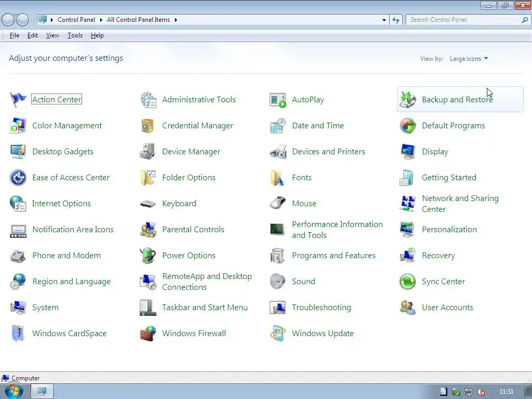
Task: Open the Region and Language link
Action: click(71, 282)
